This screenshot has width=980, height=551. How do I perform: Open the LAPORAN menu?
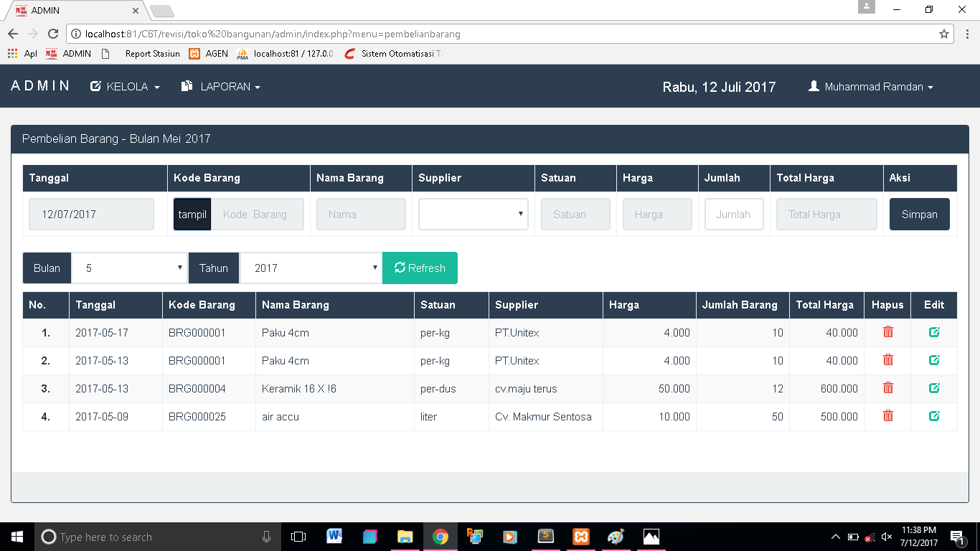pyautogui.click(x=220, y=86)
